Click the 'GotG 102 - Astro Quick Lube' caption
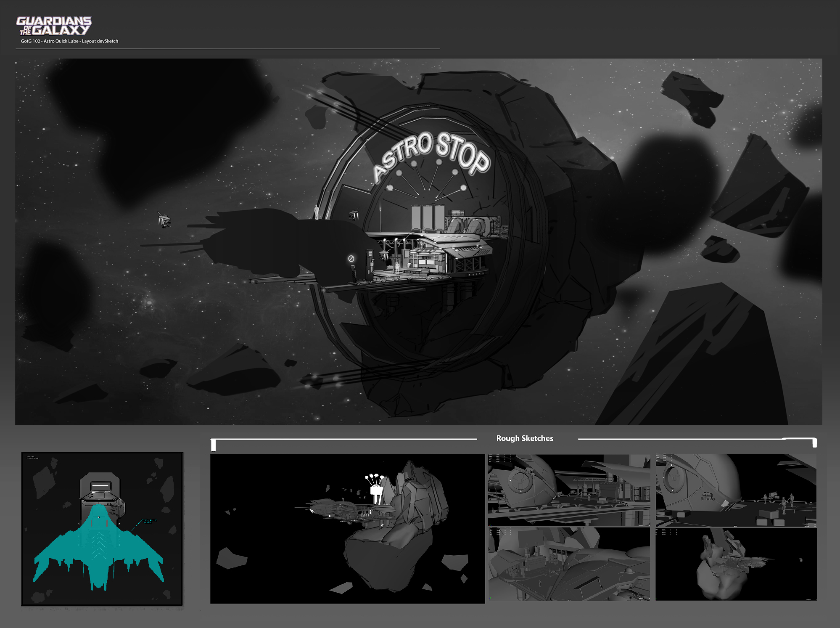This screenshot has height=628, width=840. coord(69,41)
